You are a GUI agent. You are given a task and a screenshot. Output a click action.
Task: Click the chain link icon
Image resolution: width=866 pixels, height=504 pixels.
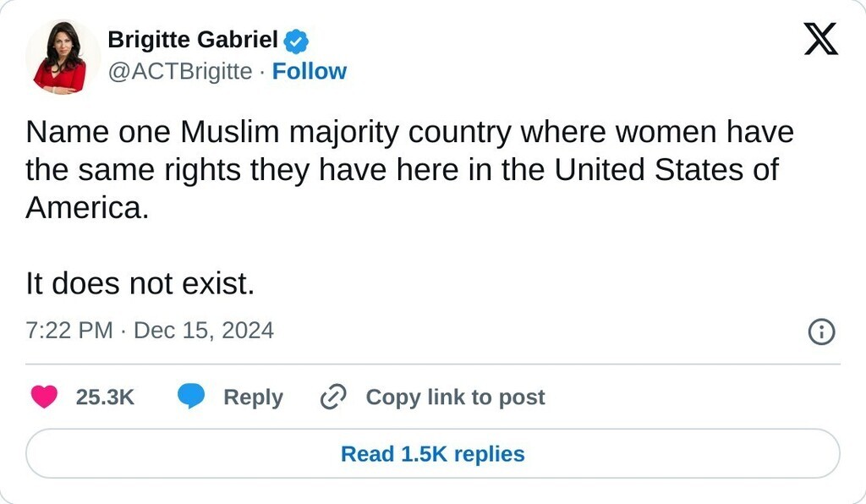(334, 397)
